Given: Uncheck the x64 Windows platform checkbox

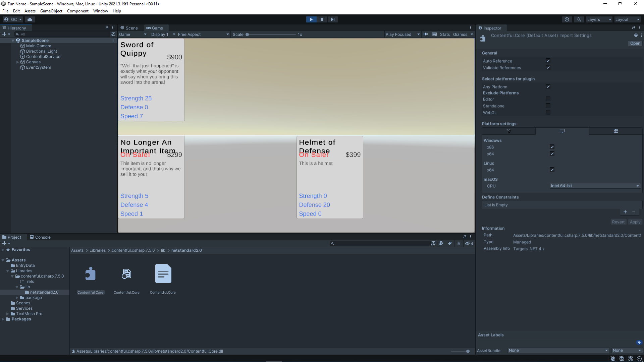Looking at the screenshot, I should coord(552,154).
